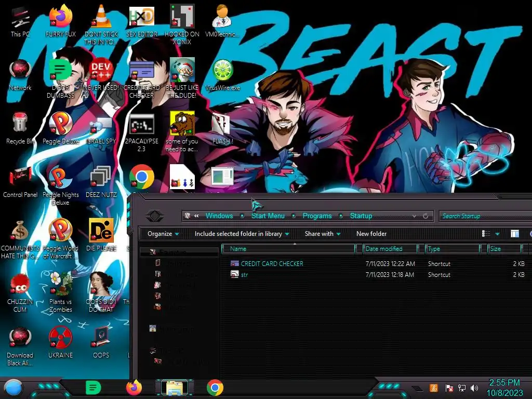This screenshot has height=399, width=532.
Task: Launch Peggle Nights Deluxe shortcut
Action: (60, 186)
